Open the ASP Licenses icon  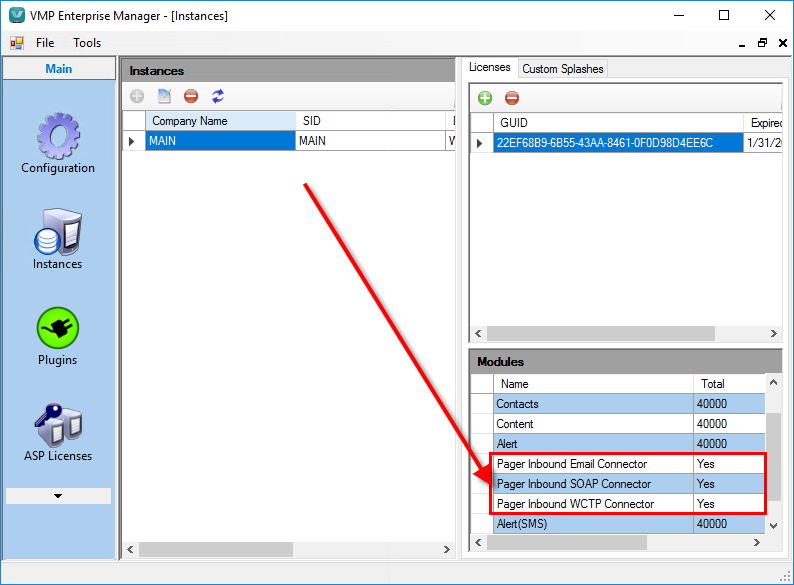tap(57, 425)
